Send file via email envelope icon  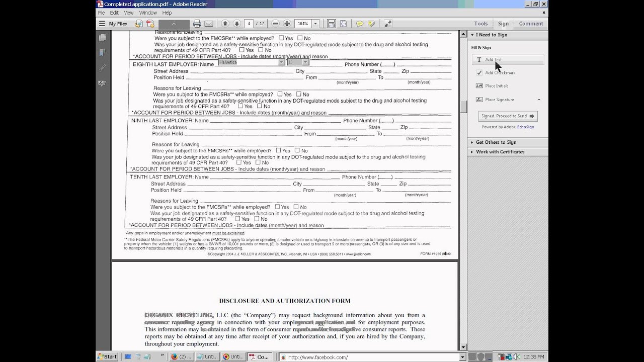pyautogui.click(x=209, y=24)
